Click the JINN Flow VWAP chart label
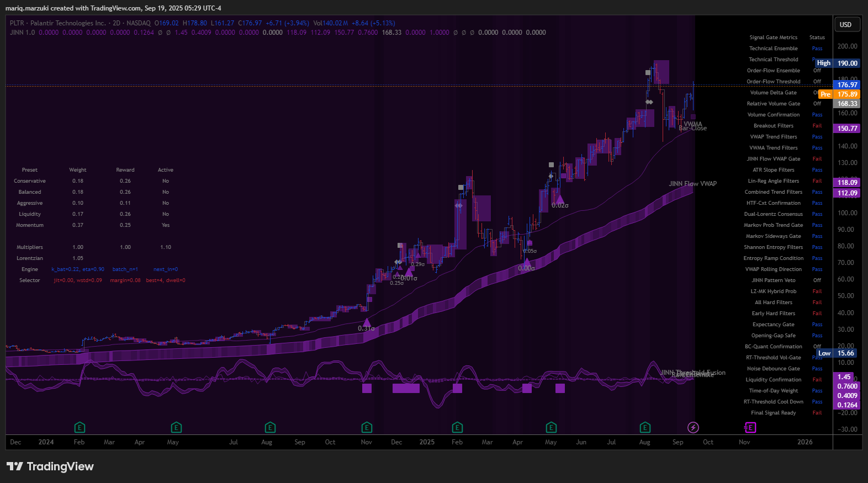 click(692, 184)
